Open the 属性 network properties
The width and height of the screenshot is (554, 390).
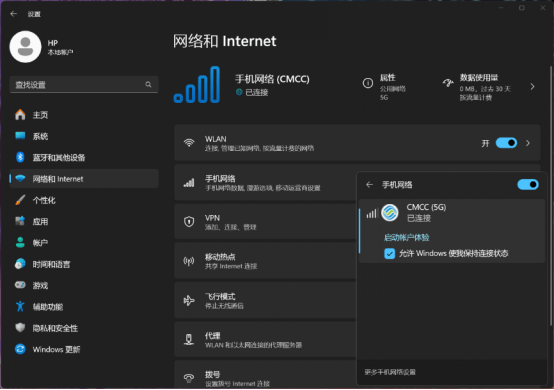point(384,87)
